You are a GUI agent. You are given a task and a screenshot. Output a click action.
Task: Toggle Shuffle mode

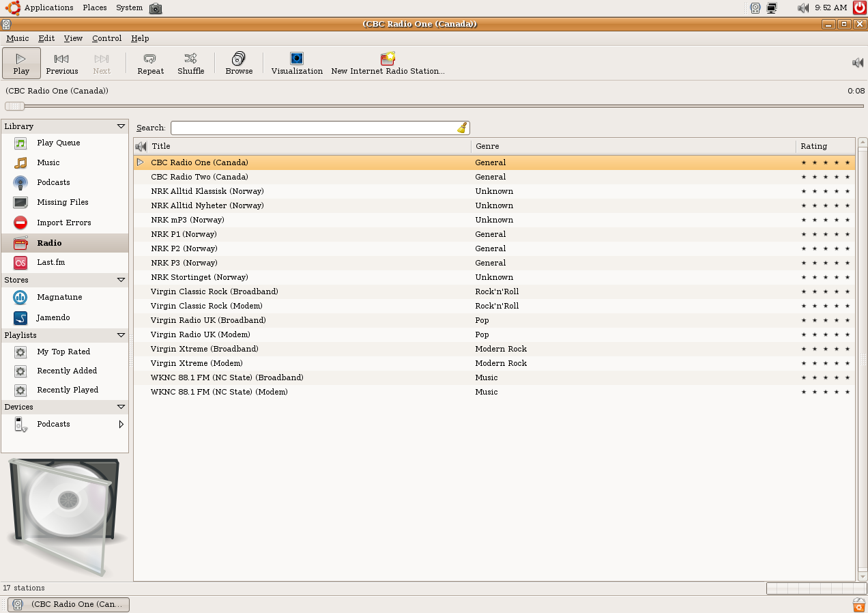pyautogui.click(x=191, y=63)
